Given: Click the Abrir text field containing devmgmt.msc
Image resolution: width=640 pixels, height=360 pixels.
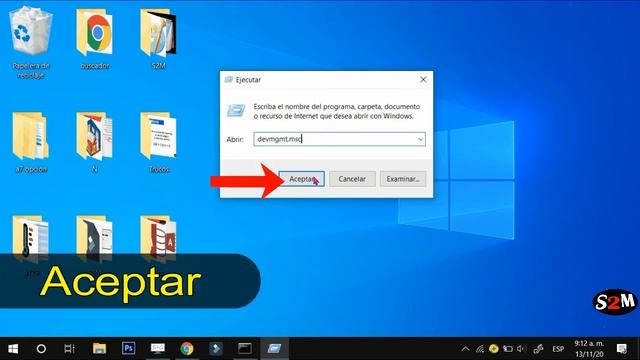Looking at the screenshot, I should coord(340,139).
